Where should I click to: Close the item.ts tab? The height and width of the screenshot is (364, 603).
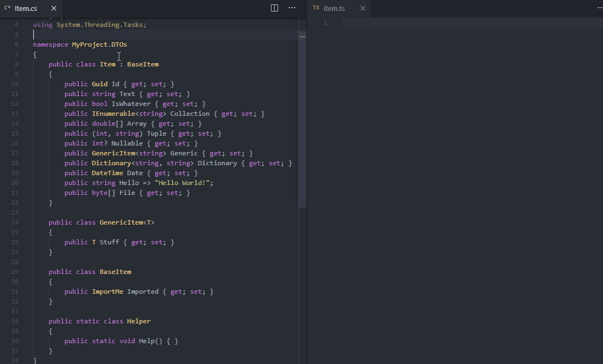pyautogui.click(x=362, y=8)
